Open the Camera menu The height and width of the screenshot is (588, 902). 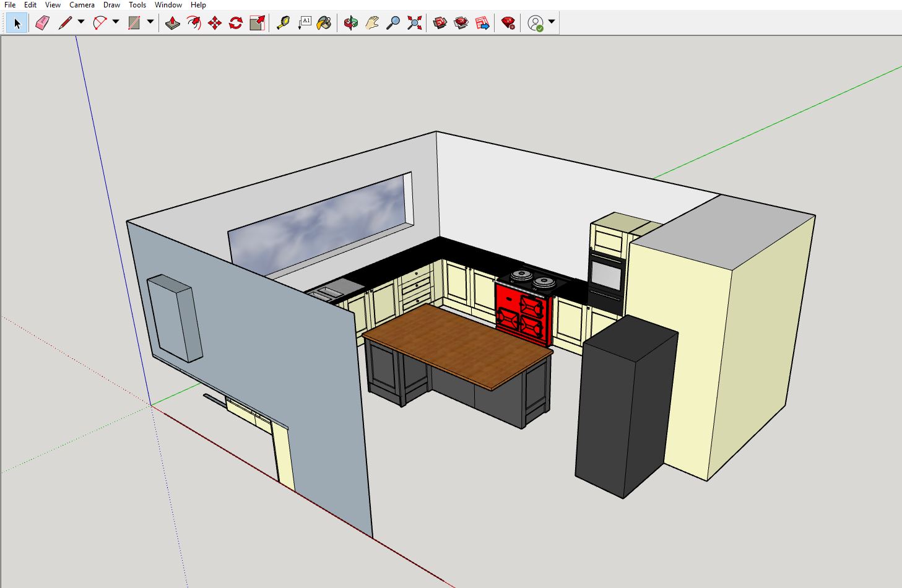[x=82, y=4]
